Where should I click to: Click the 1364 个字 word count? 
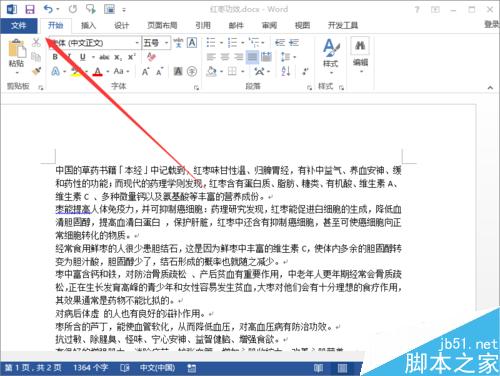click(90, 368)
